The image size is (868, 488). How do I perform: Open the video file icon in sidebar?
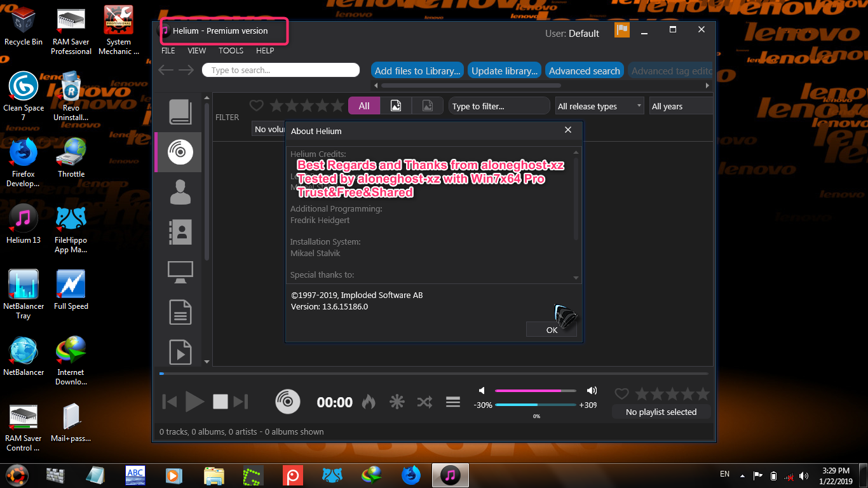click(x=180, y=352)
